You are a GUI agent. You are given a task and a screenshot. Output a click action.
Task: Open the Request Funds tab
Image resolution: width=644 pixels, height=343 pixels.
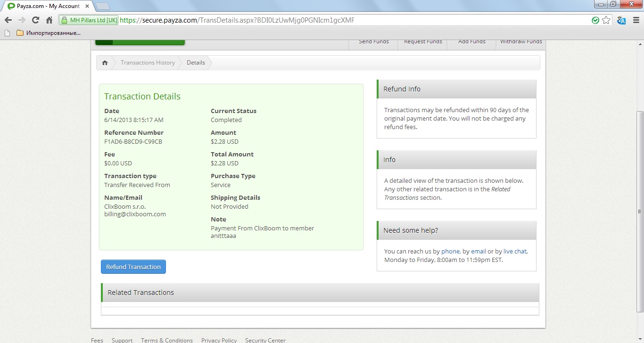pyautogui.click(x=423, y=42)
